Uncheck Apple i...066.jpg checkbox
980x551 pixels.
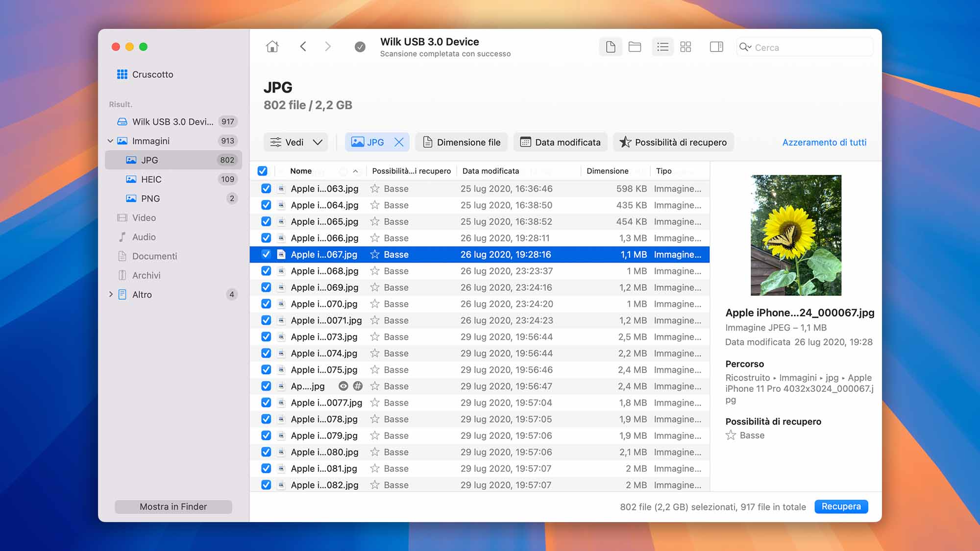[x=266, y=238]
